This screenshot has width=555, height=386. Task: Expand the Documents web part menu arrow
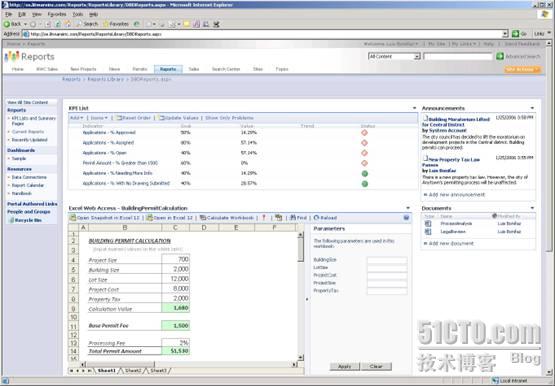(x=532, y=208)
